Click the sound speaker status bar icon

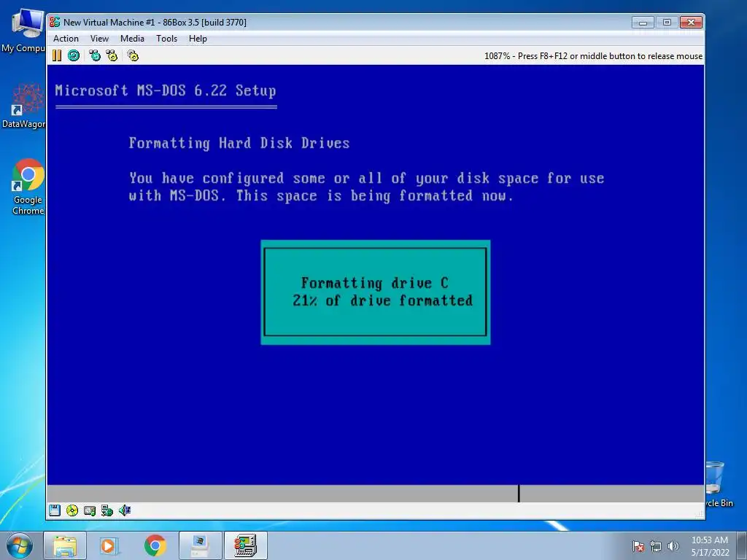click(x=125, y=510)
